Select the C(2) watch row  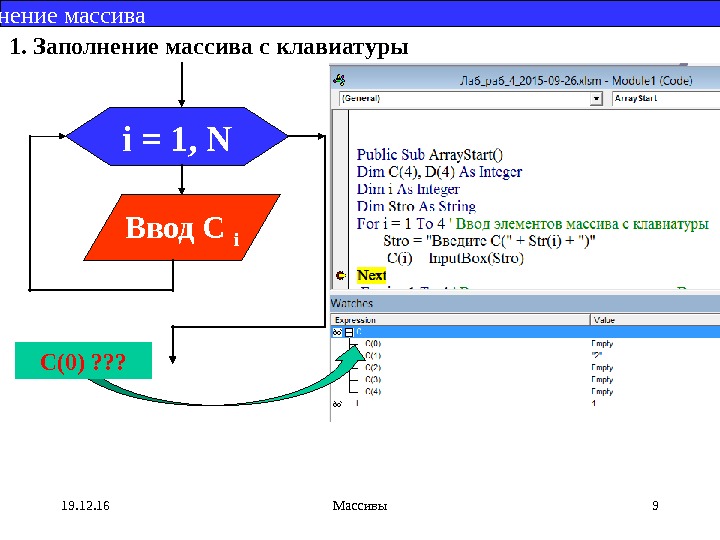pyautogui.click(x=525, y=367)
